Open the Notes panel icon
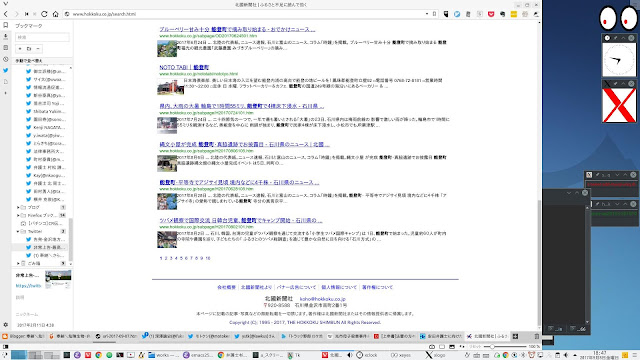 click(6, 48)
